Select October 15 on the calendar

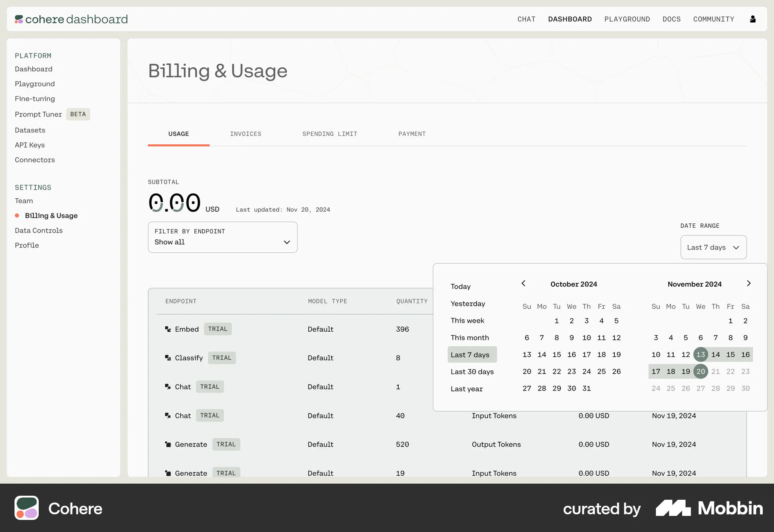557,354
